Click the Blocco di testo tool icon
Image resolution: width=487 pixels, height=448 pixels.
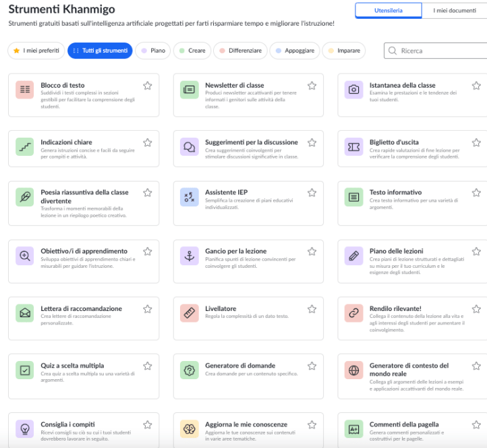25,90
